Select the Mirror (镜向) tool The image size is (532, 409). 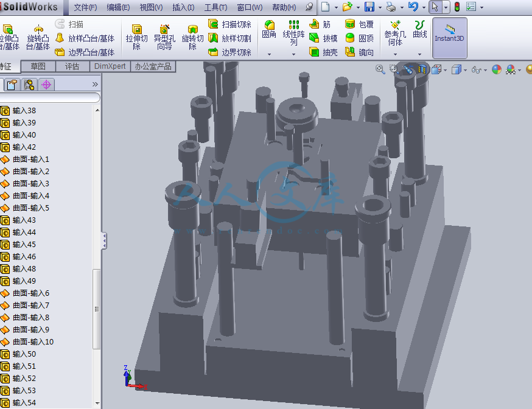pyautogui.click(x=359, y=52)
